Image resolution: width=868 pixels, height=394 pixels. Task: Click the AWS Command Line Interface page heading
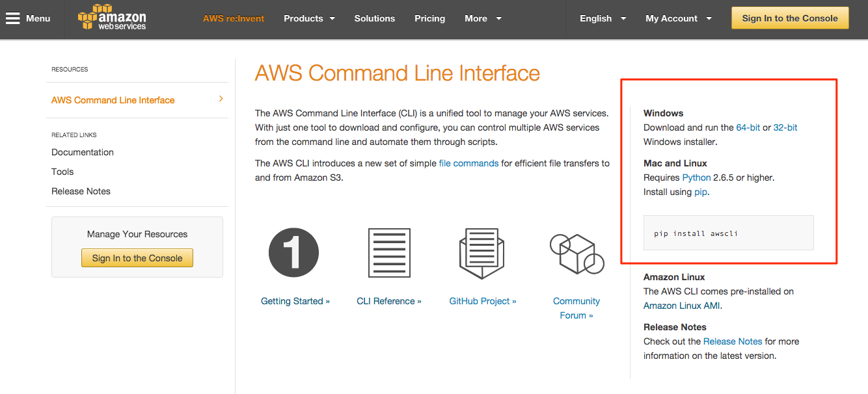tap(398, 73)
